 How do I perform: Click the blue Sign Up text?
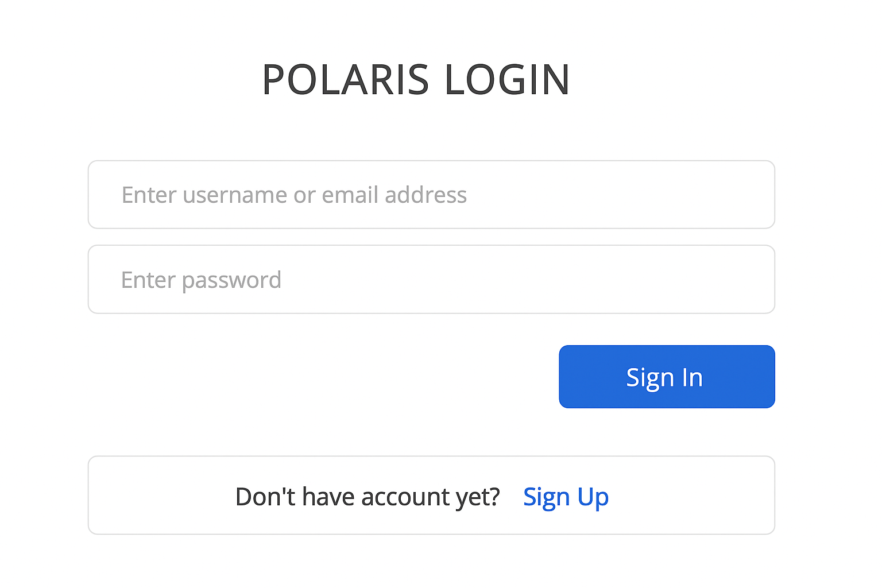[x=566, y=497]
